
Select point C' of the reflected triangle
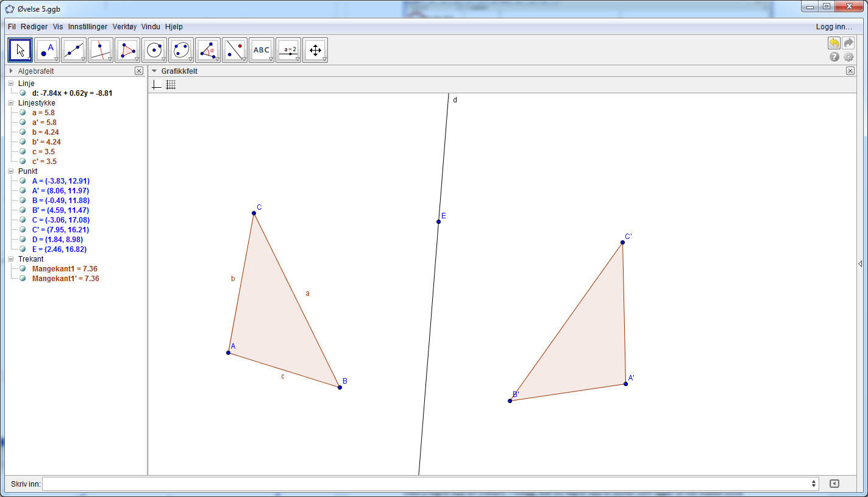pos(622,243)
